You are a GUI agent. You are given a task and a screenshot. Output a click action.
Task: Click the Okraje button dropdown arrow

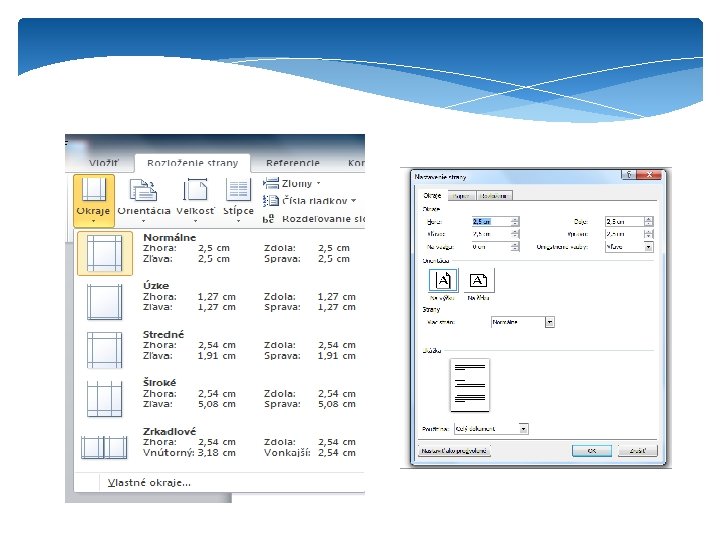coord(94,221)
